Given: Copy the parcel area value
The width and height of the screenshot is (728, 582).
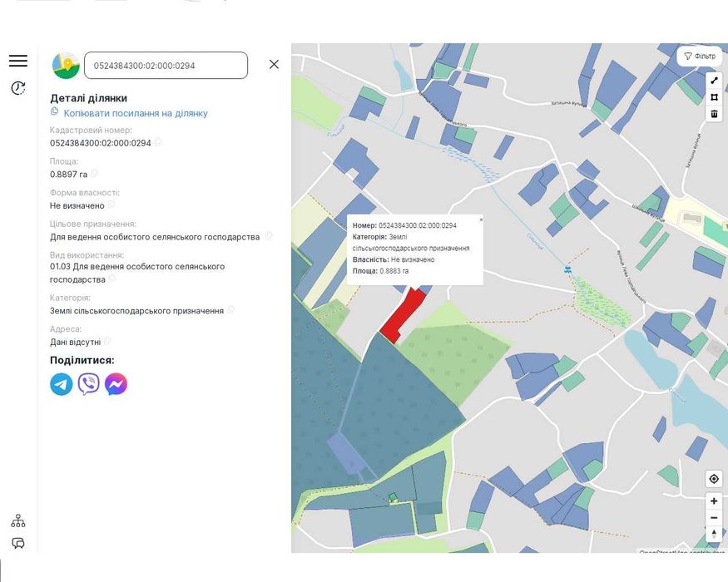Looking at the screenshot, I should (x=94, y=174).
